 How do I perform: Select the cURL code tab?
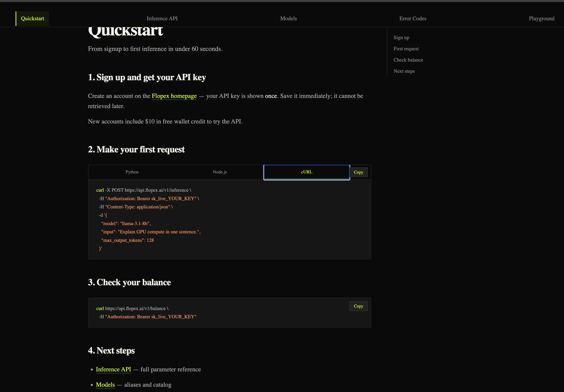(x=306, y=172)
